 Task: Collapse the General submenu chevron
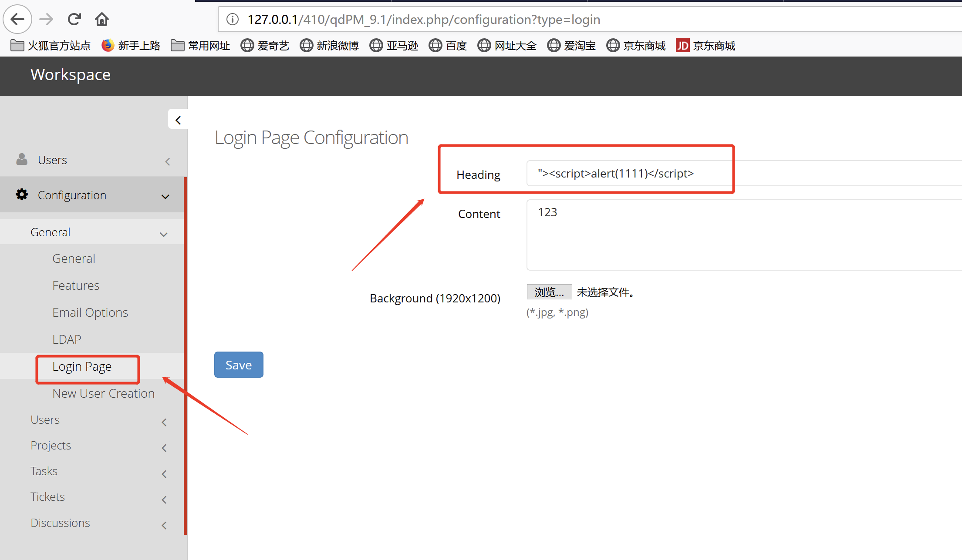(x=164, y=234)
